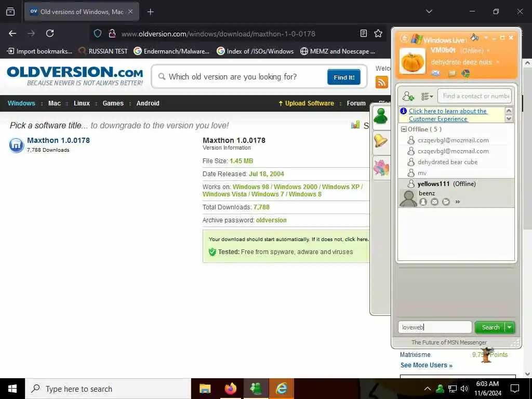Open the Search button dropdown arrow
Screen dimensions: 532x399
click(x=510, y=327)
